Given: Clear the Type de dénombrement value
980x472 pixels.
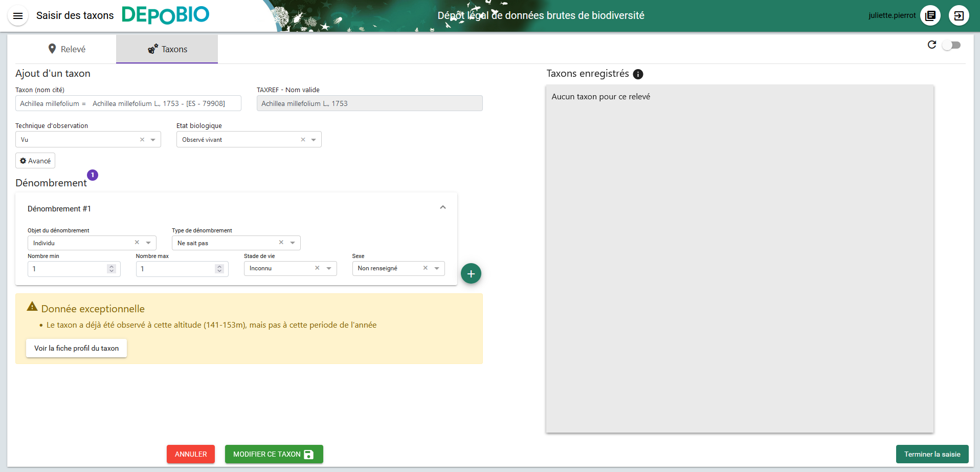Looking at the screenshot, I should pos(281,243).
